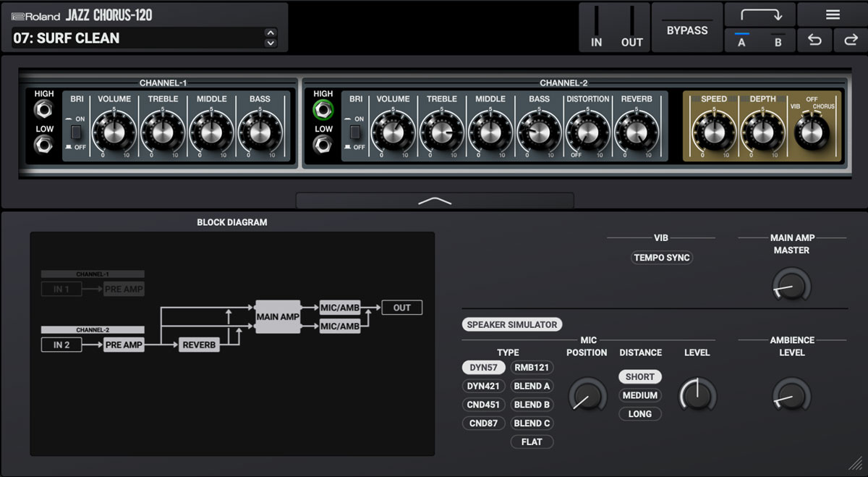This screenshot has width=868, height=477.
Task: Collapse the amp panel with chevron bar
Action: [435, 200]
